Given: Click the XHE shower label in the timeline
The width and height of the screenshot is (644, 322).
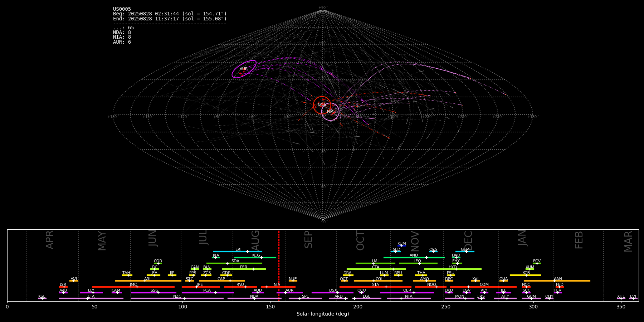Looking at the screenshot, I should [621, 297].
